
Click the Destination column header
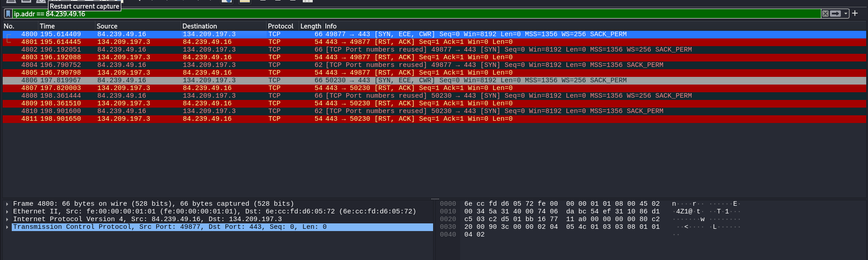pyautogui.click(x=200, y=26)
